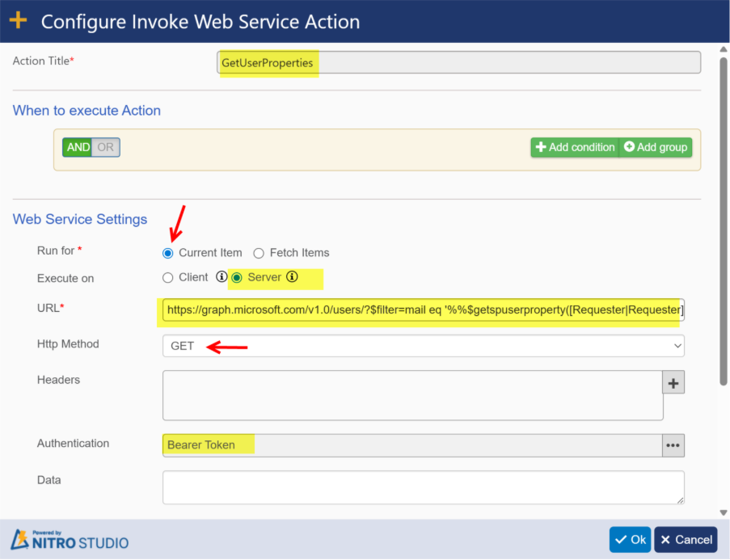This screenshot has width=730, height=560.
Task: Click the Add condition button
Action: (x=575, y=147)
